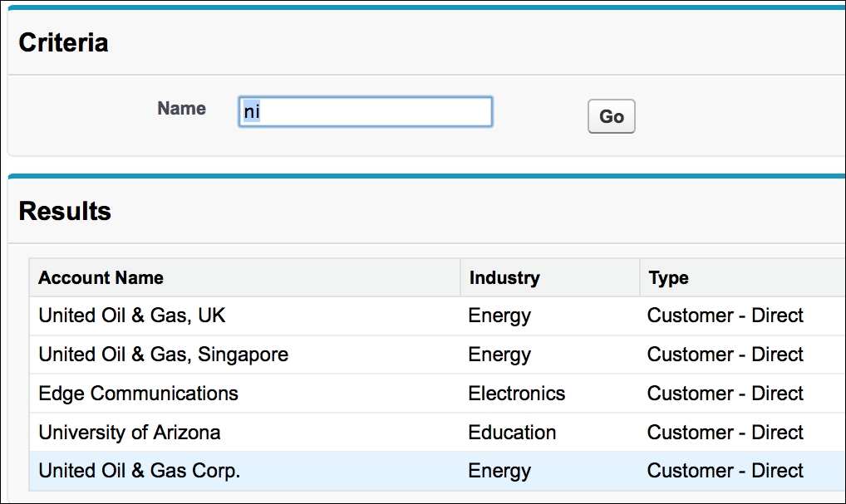The image size is (846, 504).
Task: Click the Account Name column header
Action: [101, 278]
